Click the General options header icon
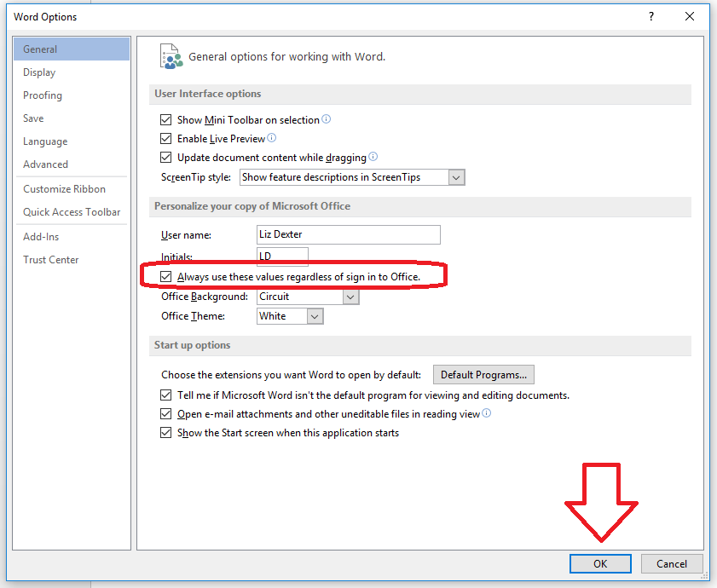717x588 pixels. click(171, 56)
